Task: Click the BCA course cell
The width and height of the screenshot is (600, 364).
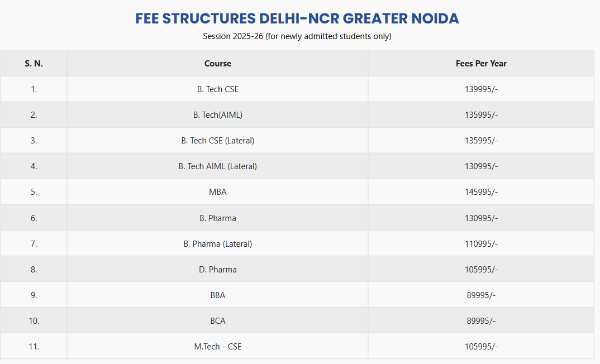Action: (217, 320)
